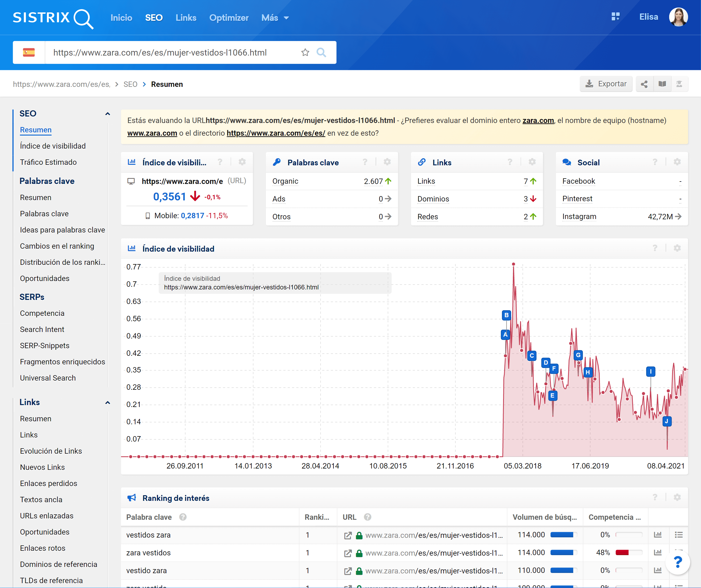Collapse the Links sidebar section

click(108, 403)
